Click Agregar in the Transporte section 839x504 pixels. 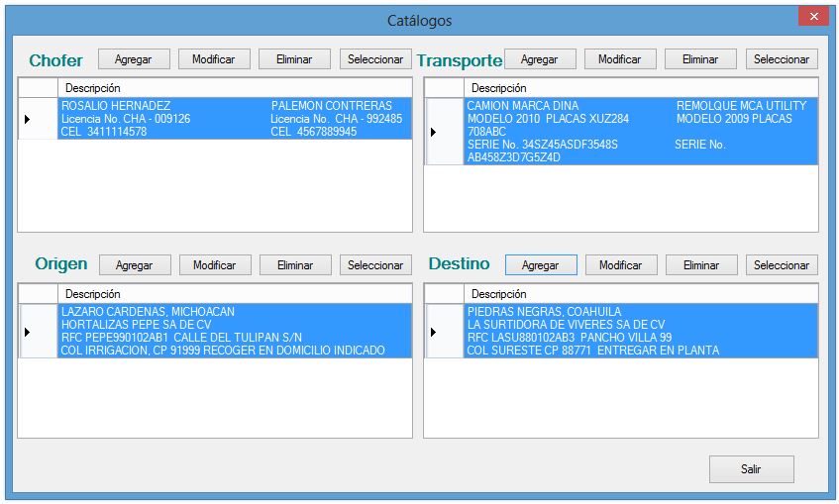[x=540, y=59]
